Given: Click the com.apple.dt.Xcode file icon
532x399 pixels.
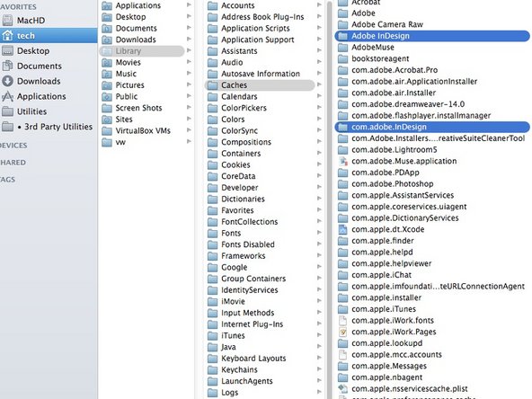Looking at the screenshot, I should click(x=343, y=229).
